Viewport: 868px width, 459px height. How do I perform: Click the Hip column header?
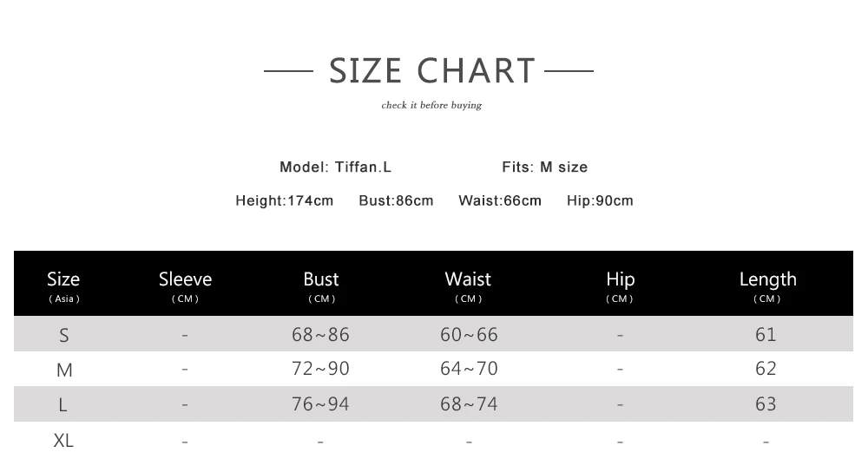tap(620, 284)
